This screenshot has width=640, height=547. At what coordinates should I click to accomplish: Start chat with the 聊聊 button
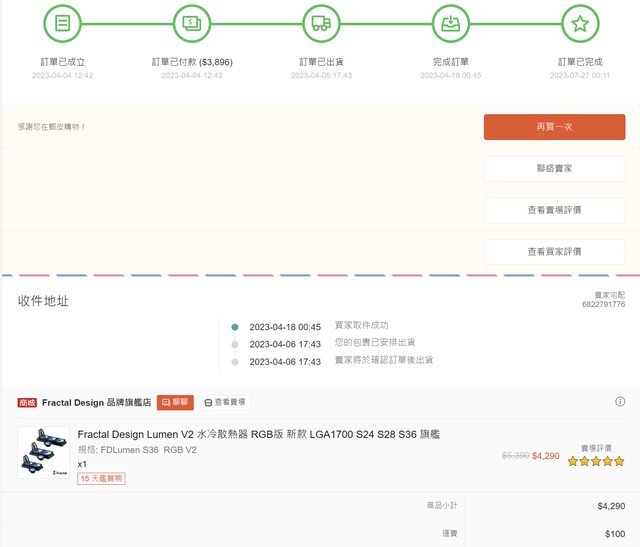(x=175, y=402)
